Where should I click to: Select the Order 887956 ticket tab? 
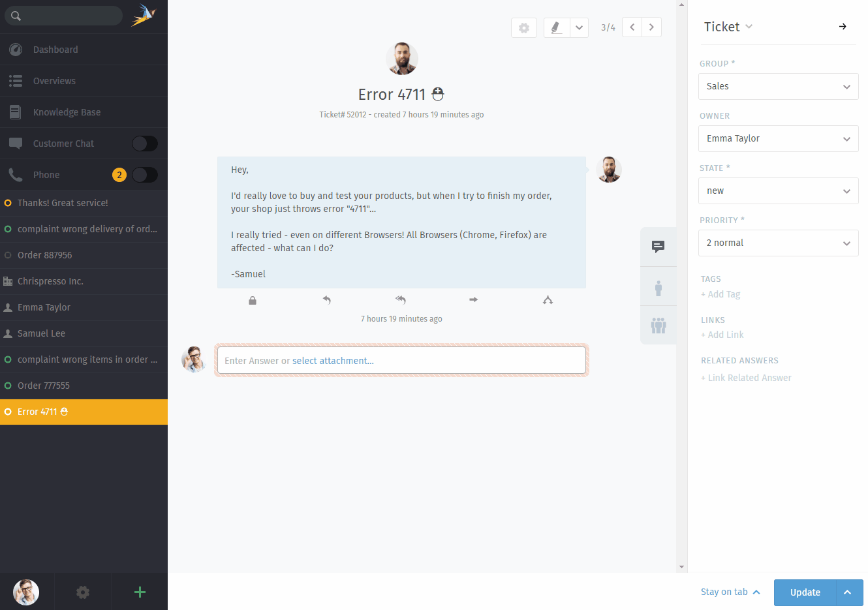(x=45, y=255)
